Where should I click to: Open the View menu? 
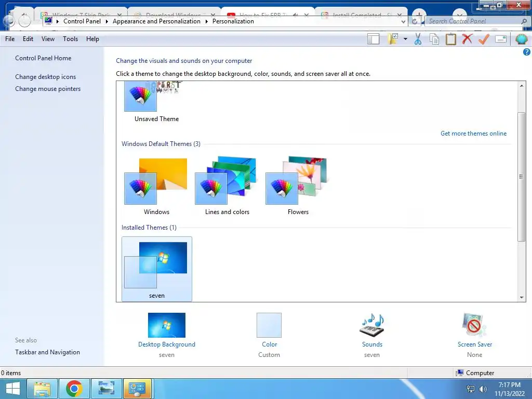[x=48, y=39]
